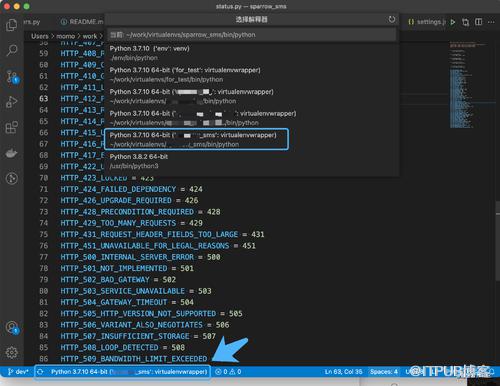The image size is (500, 386).
Task: Click HTTP_500_INTERNAL_SERVER_ERROR on line 77
Action: click(x=127, y=257)
